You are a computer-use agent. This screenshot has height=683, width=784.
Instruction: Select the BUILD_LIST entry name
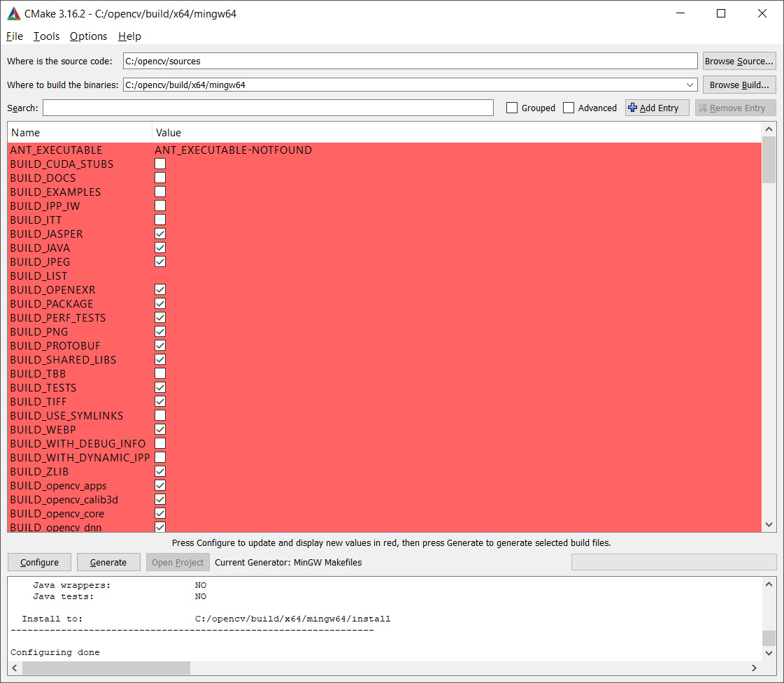(x=38, y=276)
